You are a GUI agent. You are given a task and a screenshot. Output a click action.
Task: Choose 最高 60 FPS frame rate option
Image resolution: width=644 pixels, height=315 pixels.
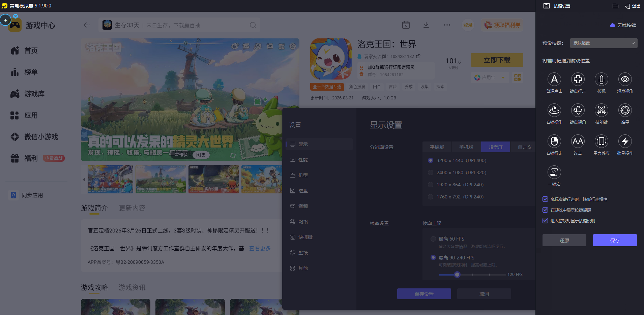[x=433, y=239]
